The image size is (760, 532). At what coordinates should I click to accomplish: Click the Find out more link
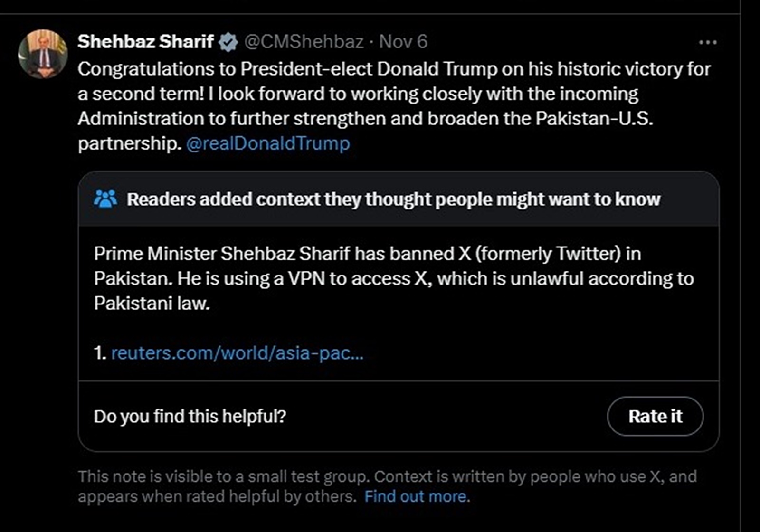tap(416, 496)
